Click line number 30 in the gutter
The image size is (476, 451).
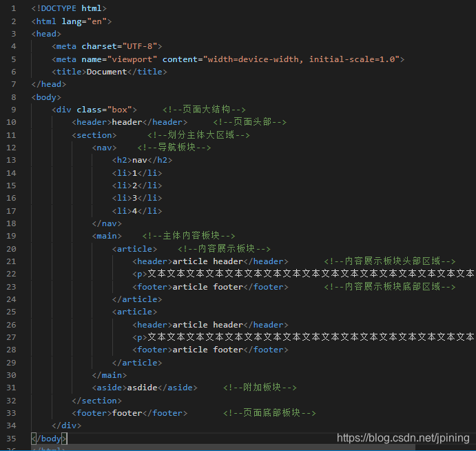pyautogui.click(x=11, y=375)
